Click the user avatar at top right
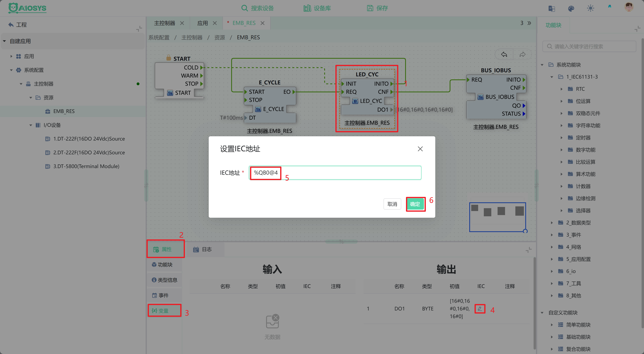This screenshot has width=644, height=354. [x=629, y=7]
